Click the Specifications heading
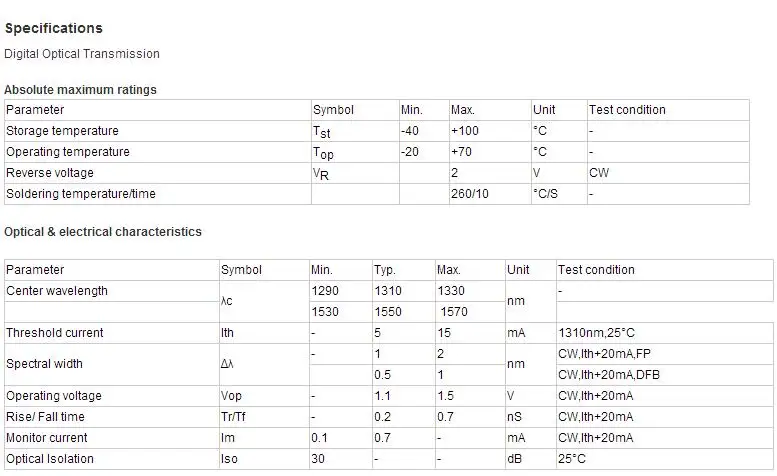The image size is (777, 476). coord(54,28)
